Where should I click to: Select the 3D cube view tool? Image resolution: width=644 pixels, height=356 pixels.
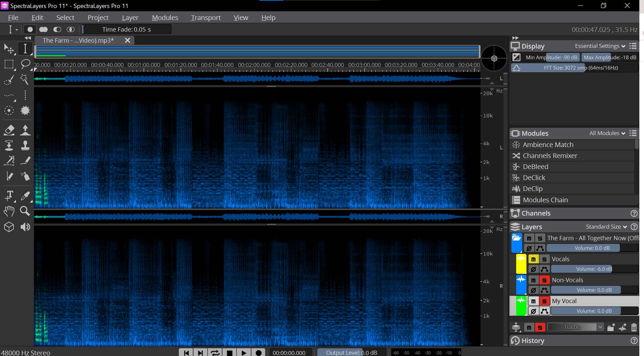point(9,227)
